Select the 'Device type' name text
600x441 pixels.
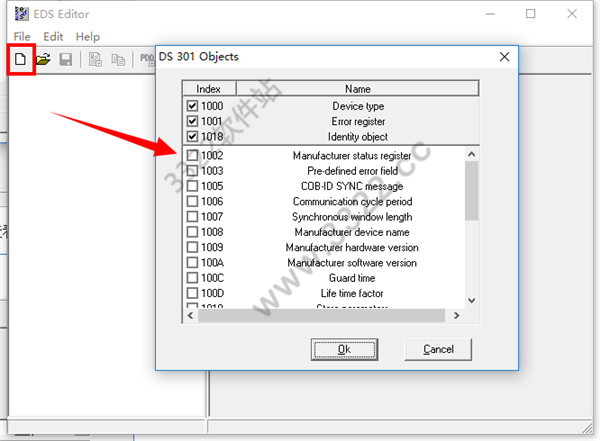pos(358,106)
